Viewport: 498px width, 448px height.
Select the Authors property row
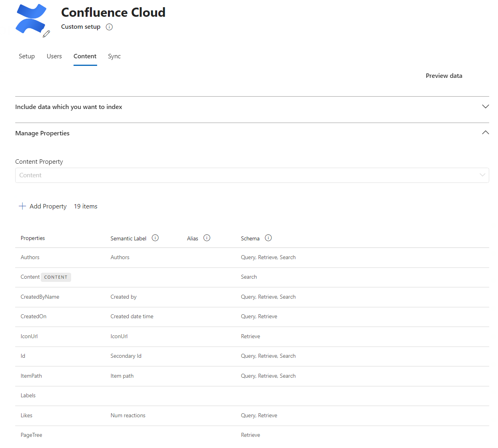30,258
